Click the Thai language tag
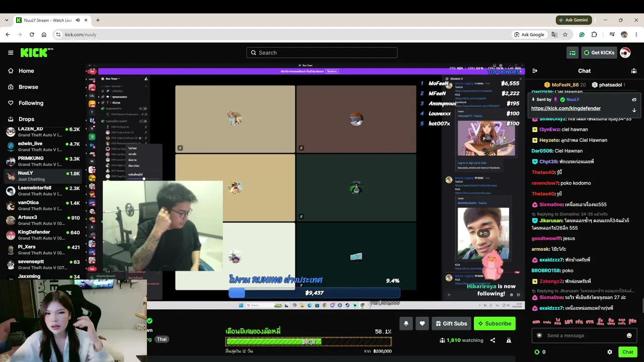The image size is (644, 362). point(162,339)
